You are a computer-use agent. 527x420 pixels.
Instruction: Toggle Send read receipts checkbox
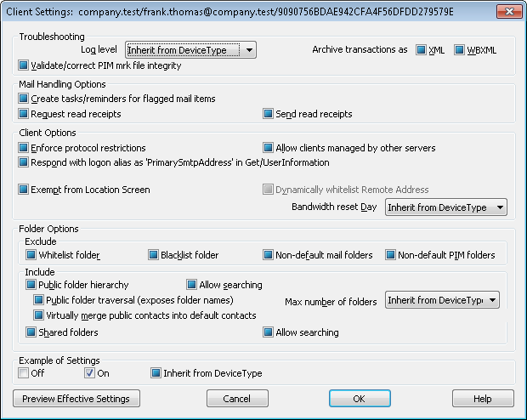click(269, 114)
